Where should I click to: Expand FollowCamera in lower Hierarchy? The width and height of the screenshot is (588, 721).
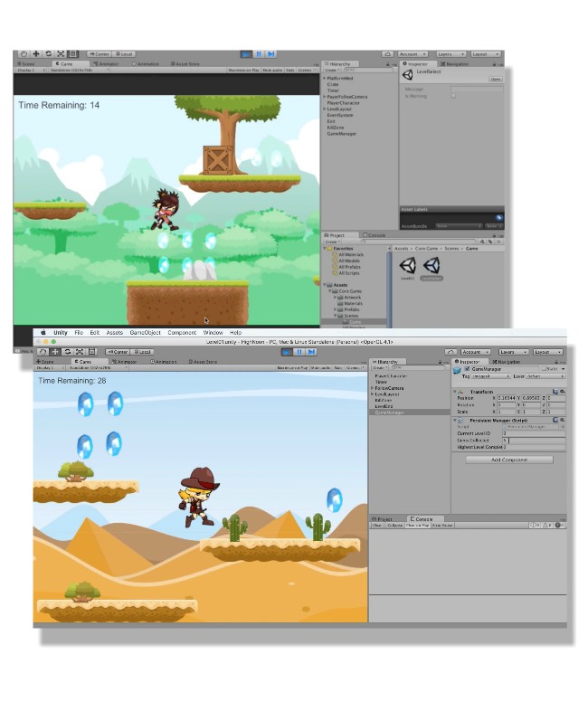[373, 388]
